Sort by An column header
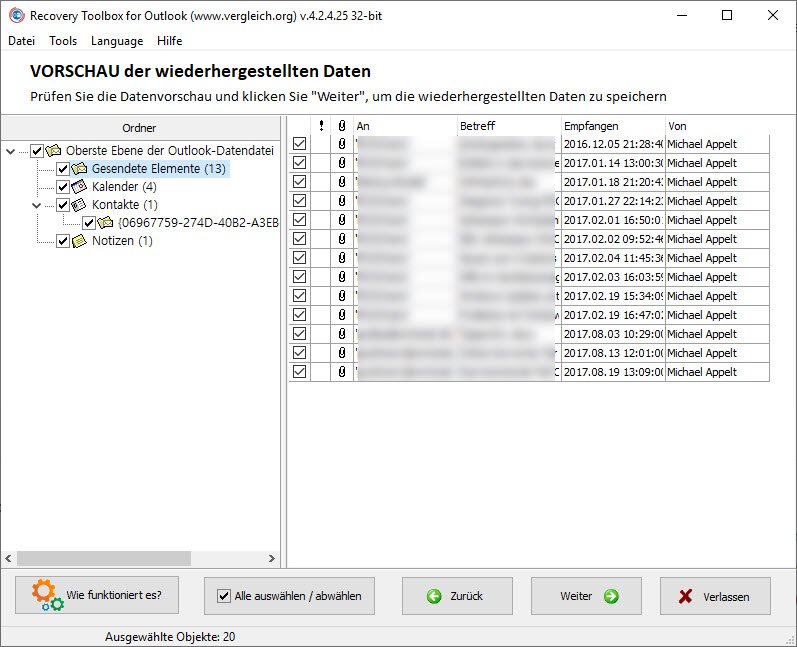The height and width of the screenshot is (647, 797). pos(405,126)
